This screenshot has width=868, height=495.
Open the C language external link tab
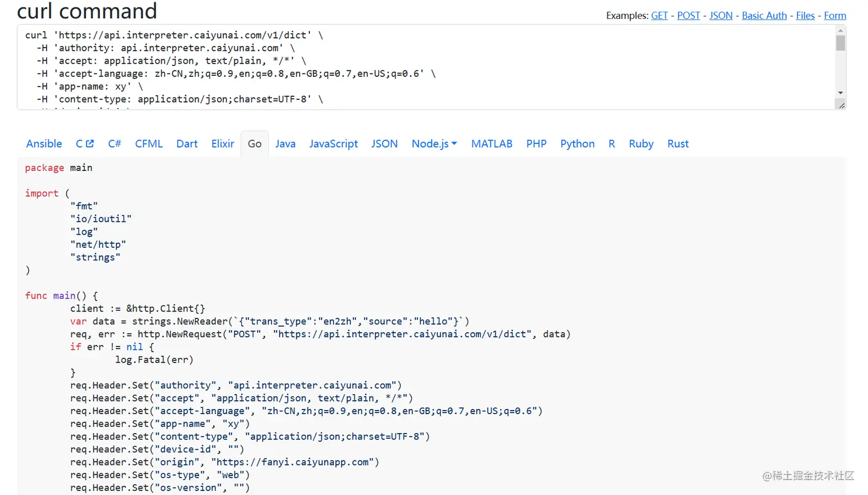(84, 143)
